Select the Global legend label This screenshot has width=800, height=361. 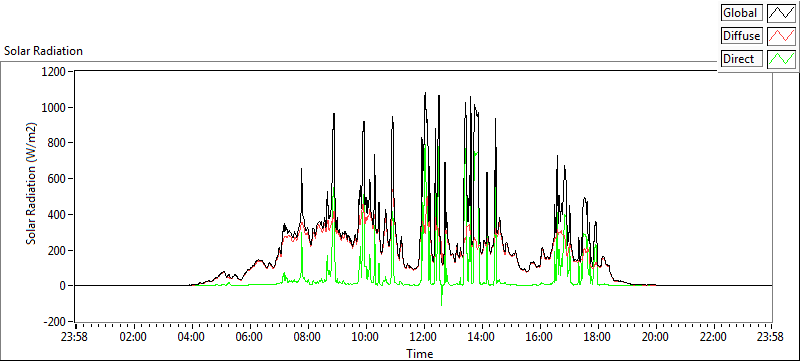point(742,13)
